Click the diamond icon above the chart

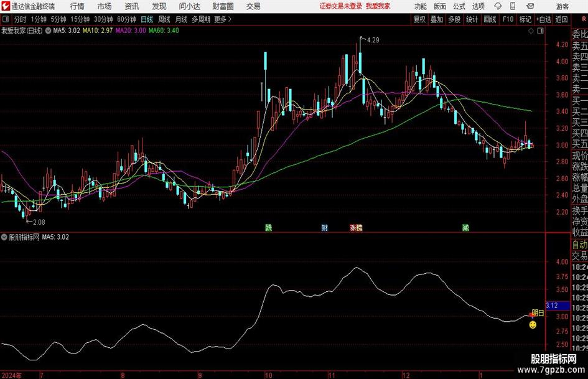[531, 31]
